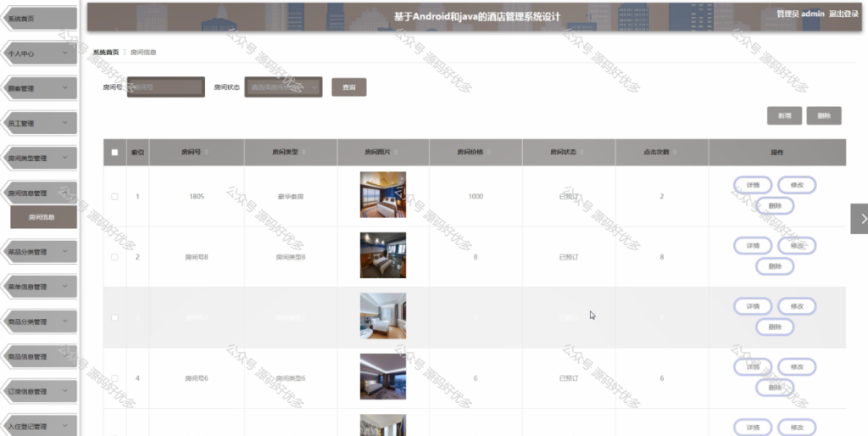Open 房间号8 room picture

383,254
